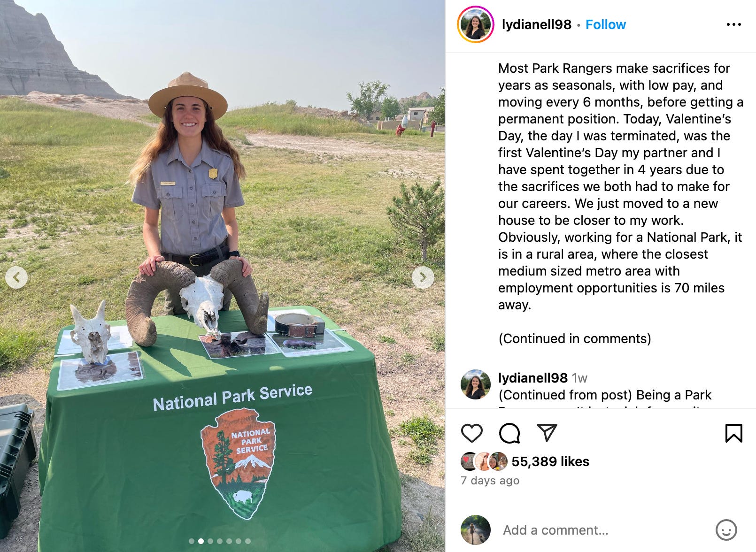Click the commenter's avatar beside the continued comment
Image resolution: width=756 pixels, height=552 pixels.
coord(475,384)
